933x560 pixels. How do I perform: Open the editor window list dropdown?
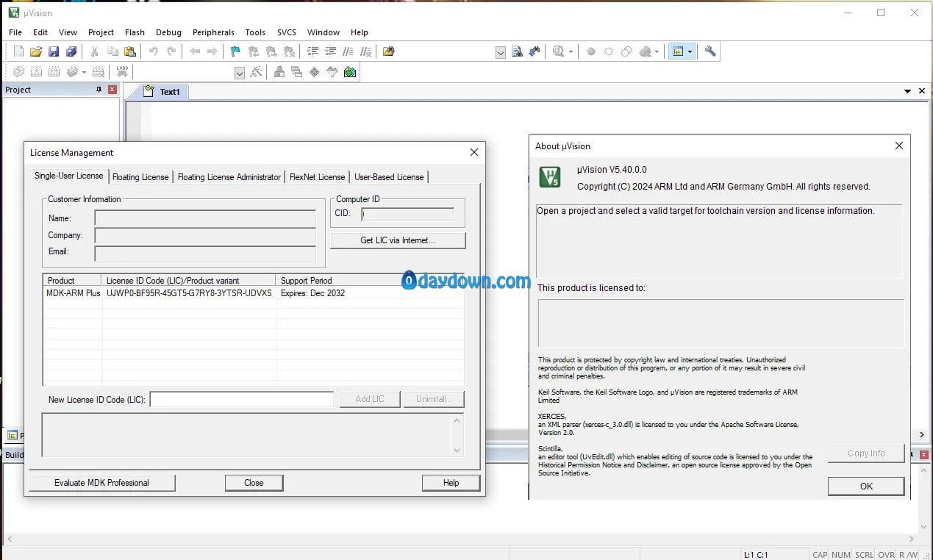click(x=907, y=91)
